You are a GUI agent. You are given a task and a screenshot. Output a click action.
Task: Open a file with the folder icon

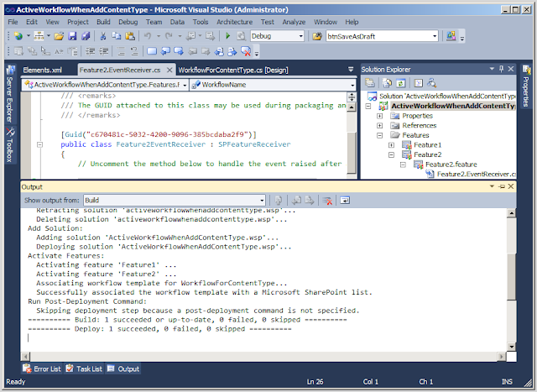[59, 36]
